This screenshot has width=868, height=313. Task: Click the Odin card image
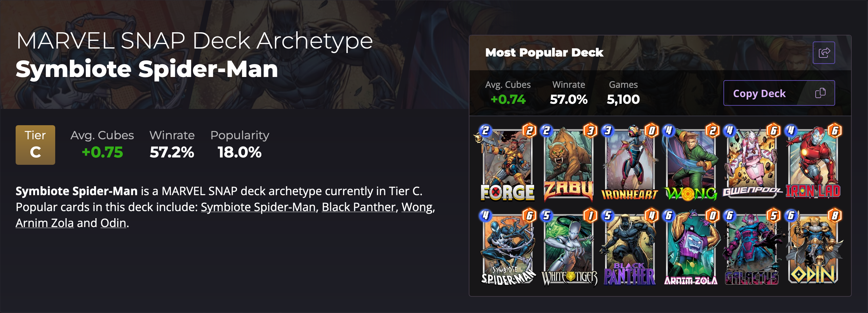[x=813, y=248]
